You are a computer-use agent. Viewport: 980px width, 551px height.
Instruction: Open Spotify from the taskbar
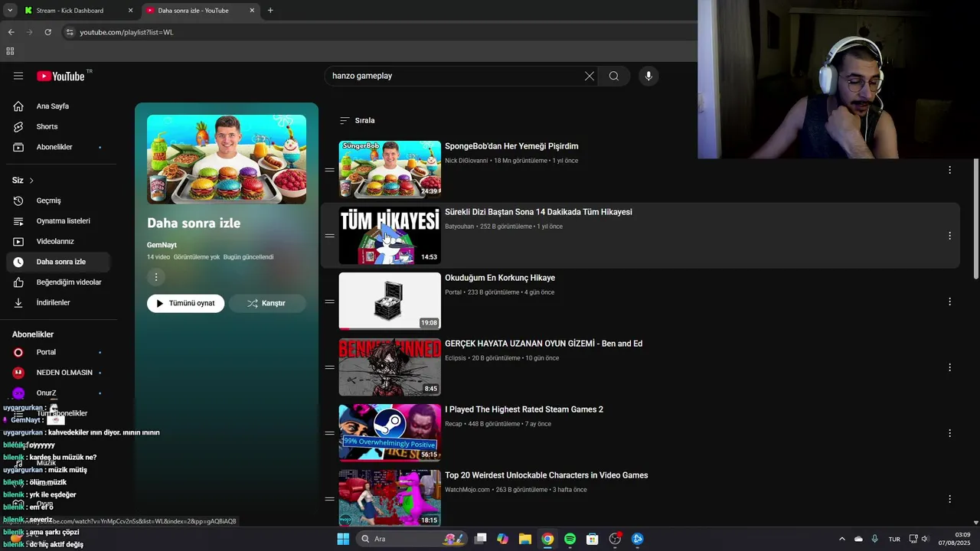tap(570, 539)
